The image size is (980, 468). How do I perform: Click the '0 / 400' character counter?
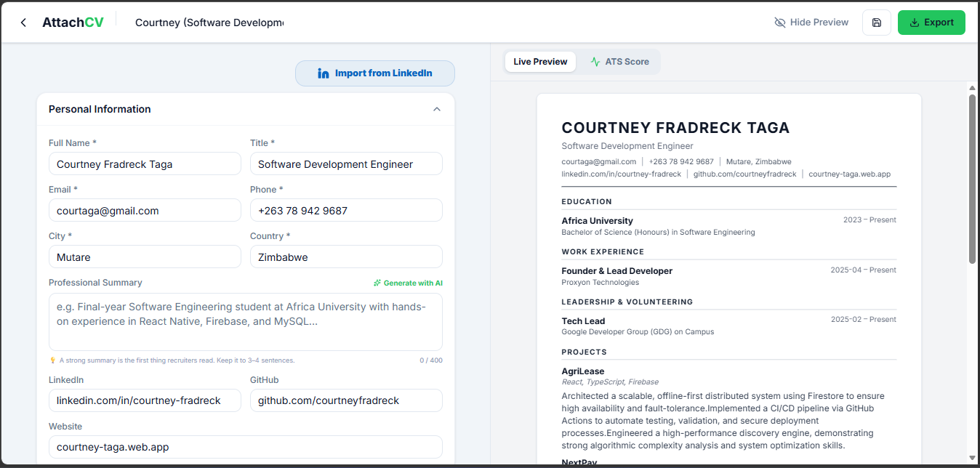pos(431,360)
